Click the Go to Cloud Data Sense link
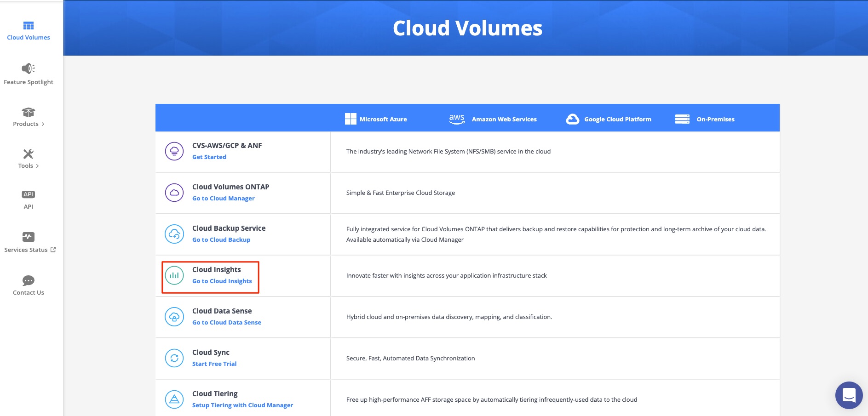 click(x=227, y=322)
